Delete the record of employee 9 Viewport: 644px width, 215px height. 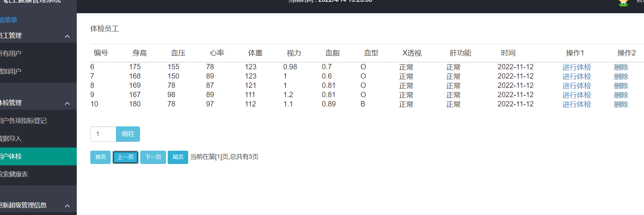pos(621,95)
